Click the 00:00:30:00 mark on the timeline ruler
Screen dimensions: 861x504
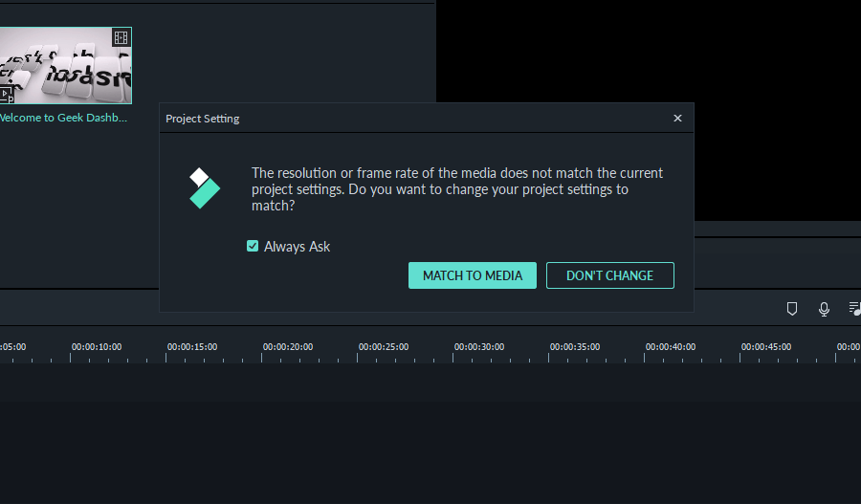click(479, 347)
